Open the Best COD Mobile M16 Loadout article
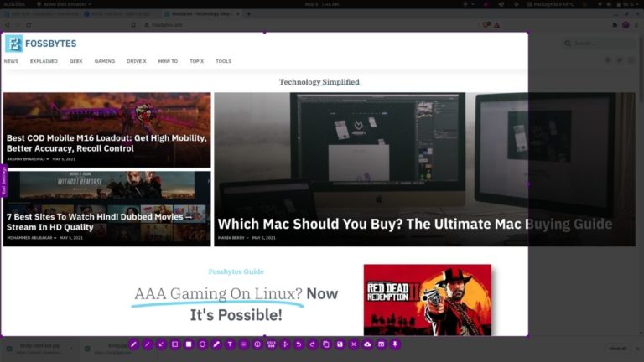This screenshot has height=362, width=644. [106, 143]
